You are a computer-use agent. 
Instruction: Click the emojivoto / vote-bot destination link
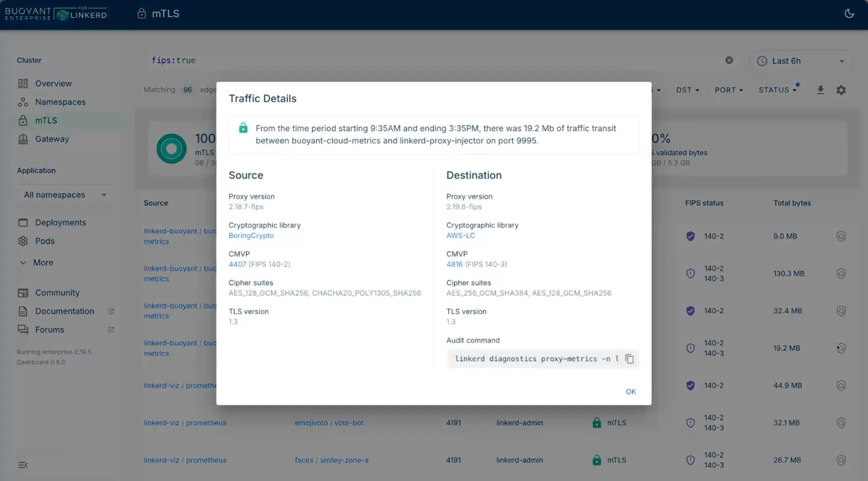pos(329,423)
